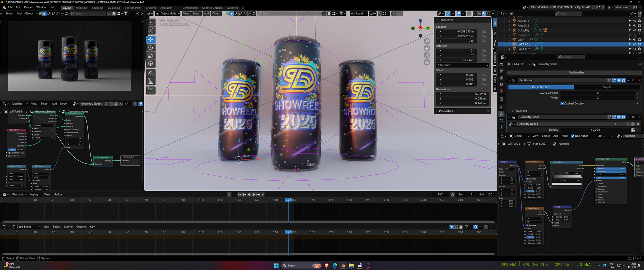The image size is (644, 270).
Task: Open the Object properties tab
Action: click(501, 107)
